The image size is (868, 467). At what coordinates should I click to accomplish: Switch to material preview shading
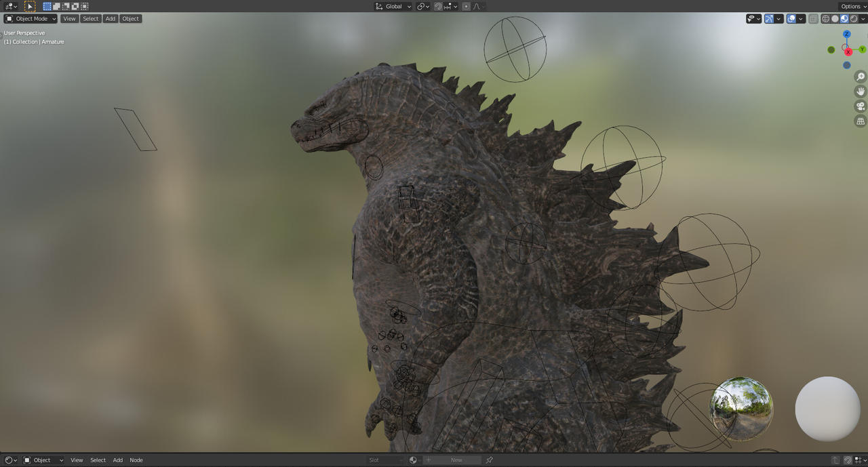pos(845,18)
